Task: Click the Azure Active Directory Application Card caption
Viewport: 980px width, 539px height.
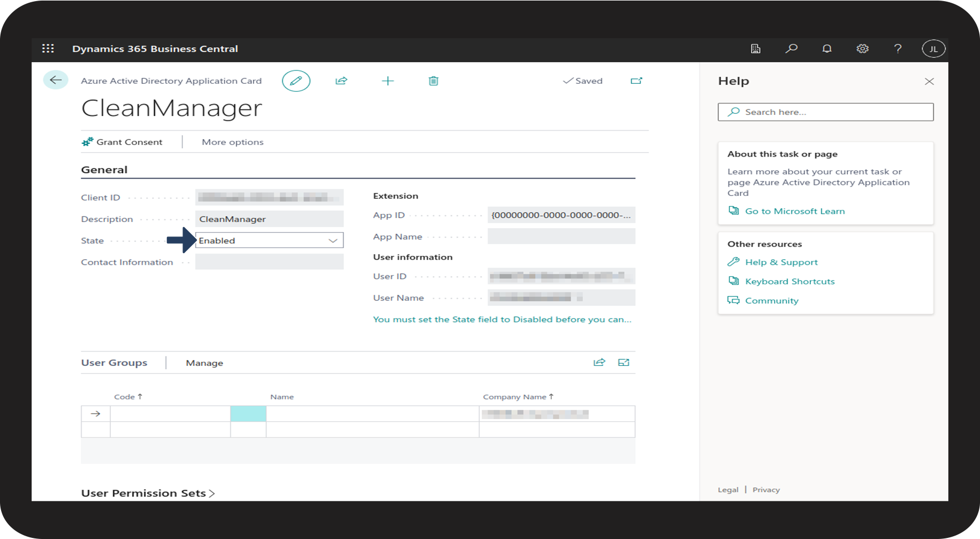Action: 171,81
